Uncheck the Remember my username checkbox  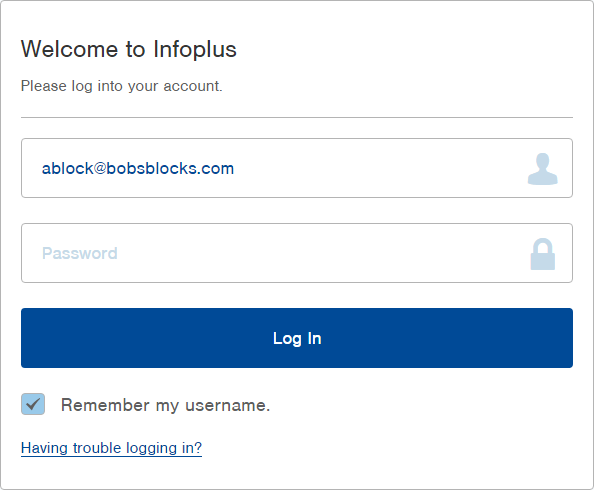point(33,404)
